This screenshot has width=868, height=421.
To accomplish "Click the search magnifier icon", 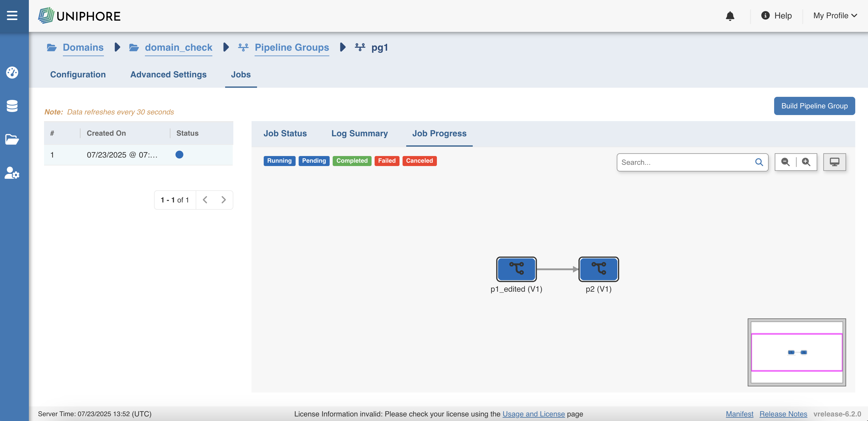I will pyautogui.click(x=759, y=162).
